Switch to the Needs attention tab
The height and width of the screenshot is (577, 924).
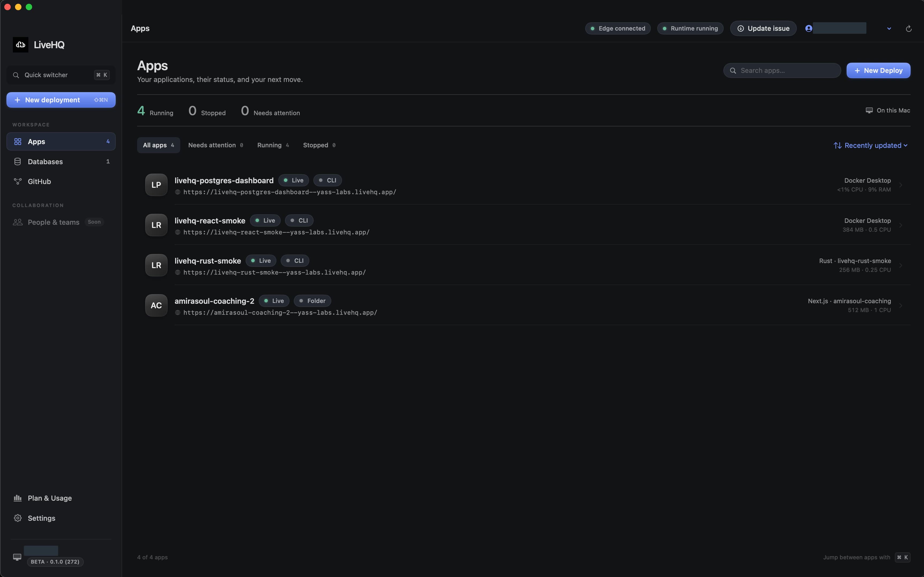point(216,145)
